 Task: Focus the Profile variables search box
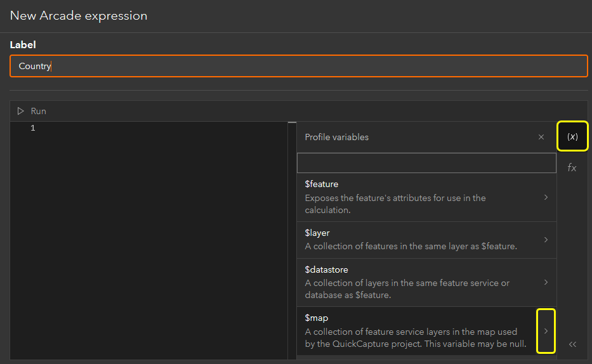(x=426, y=163)
